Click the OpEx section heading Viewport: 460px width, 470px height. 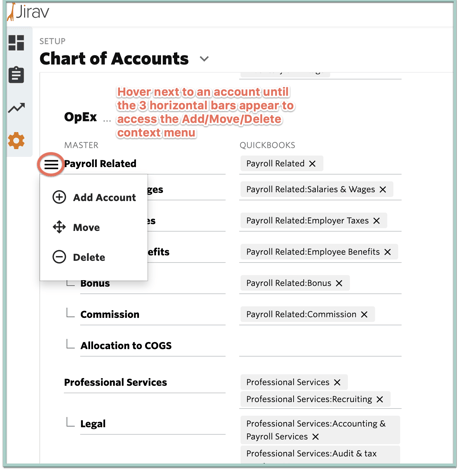[x=80, y=117]
